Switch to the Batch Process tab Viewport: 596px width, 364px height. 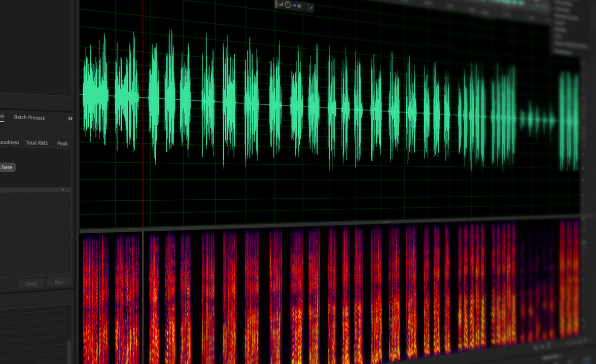tap(29, 118)
